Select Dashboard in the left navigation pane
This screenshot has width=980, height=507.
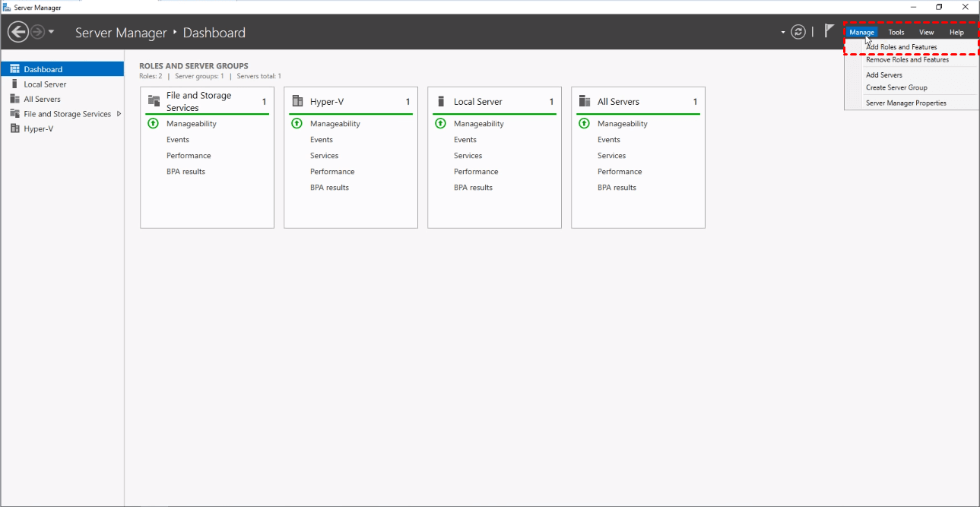[x=43, y=69]
